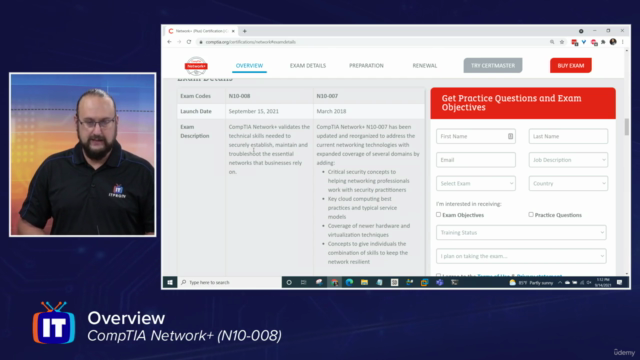Click into the Last Name field

[x=568, y=136]
